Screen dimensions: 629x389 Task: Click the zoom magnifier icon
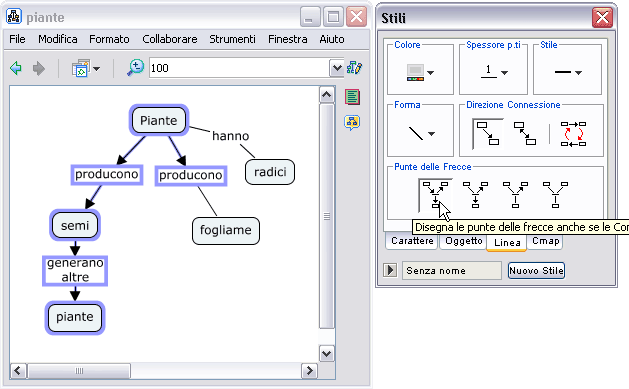136,67
